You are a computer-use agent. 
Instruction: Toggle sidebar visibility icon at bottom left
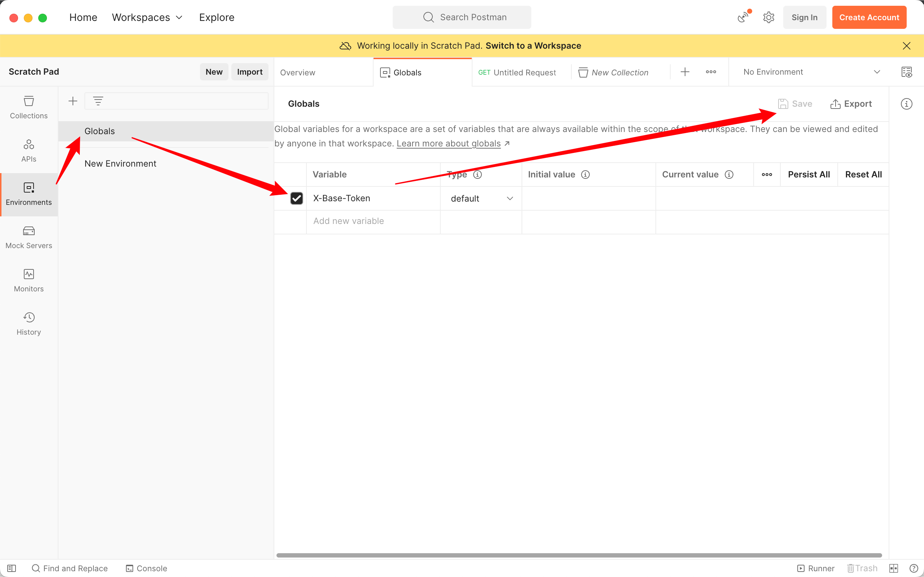click(x=12, y=568)
